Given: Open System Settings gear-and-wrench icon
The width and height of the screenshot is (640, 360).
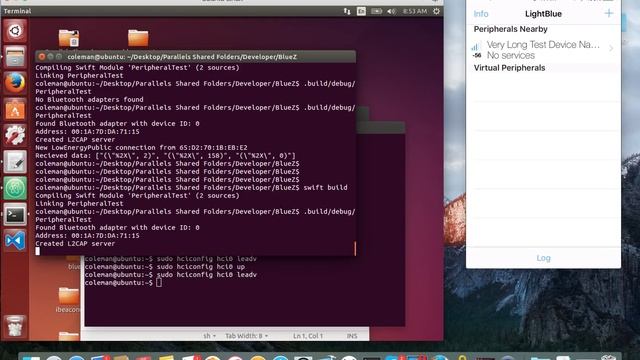Looking at the screenshot, I should click(15, 136).
